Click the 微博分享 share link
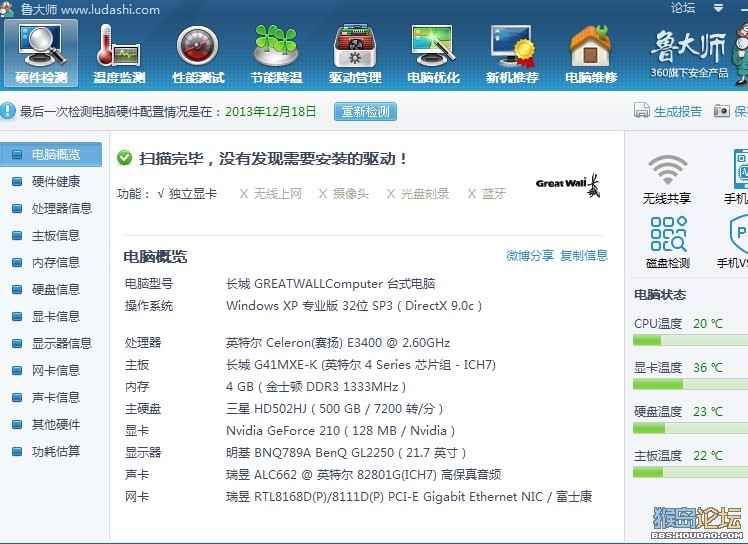 pos(530,255)
